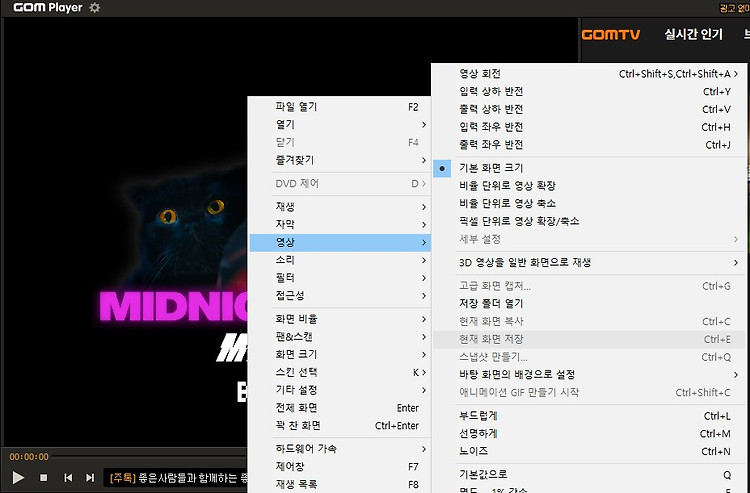The height and width of the screenshot is (493, 750).
Task: Expand 스킨 선택 submenu
Action: click(340, 372)
